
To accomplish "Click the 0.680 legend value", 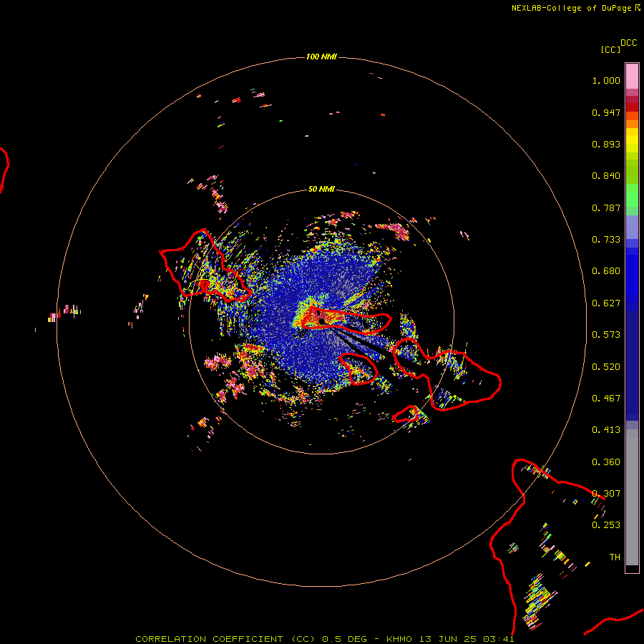I will (606, 271).
